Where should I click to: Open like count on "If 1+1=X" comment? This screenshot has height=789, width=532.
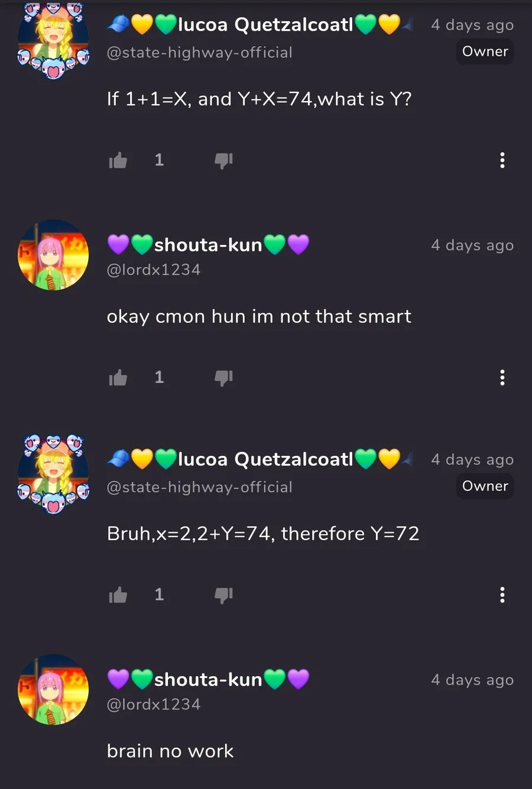point(159,160)
